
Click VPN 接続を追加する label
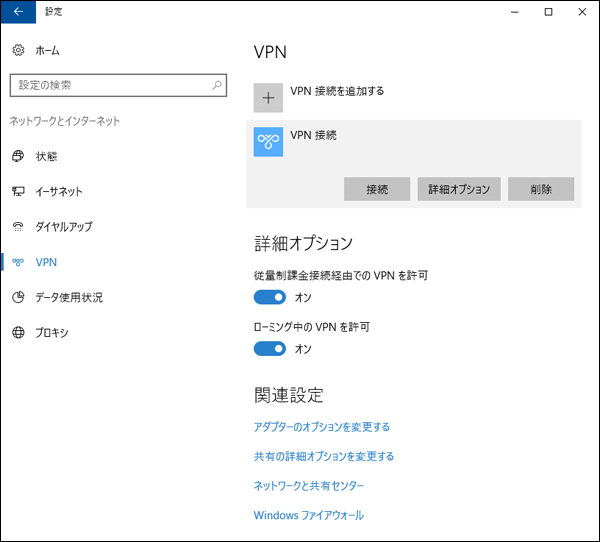(x=337, y=91)
